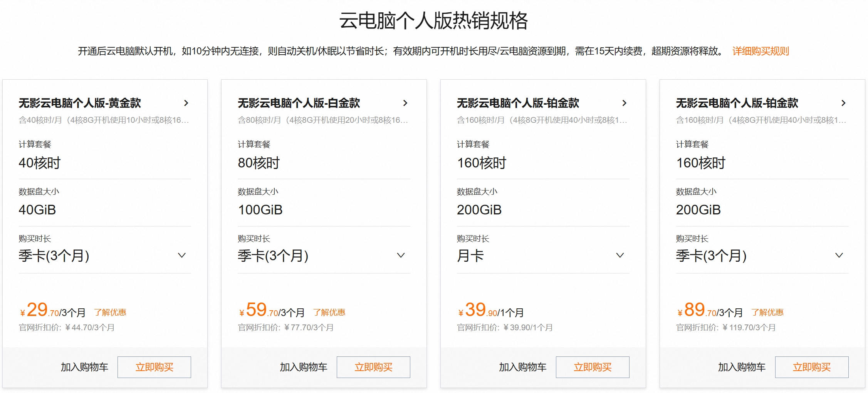Click the 云电脑个人版热销规格 heading
Viewport: 868px width, 393px height.
click(x=434, y=21)
